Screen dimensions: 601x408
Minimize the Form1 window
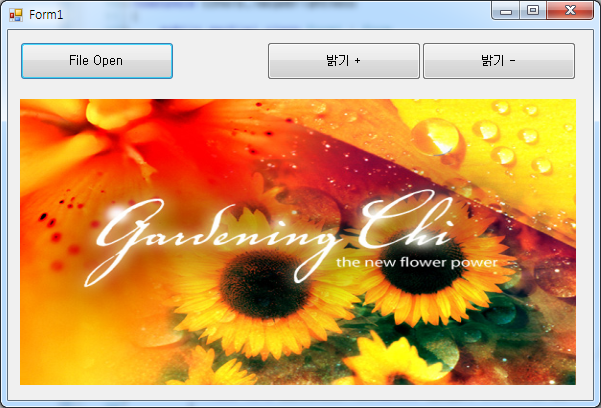(506, 10)
